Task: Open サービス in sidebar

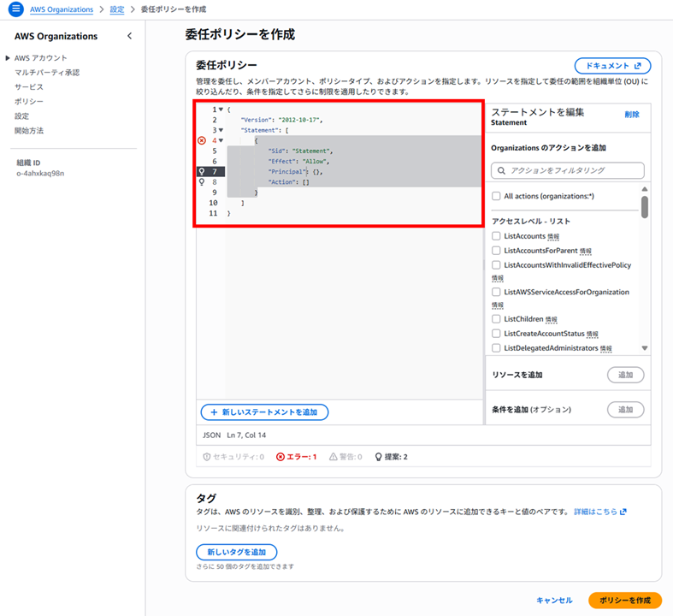Action: pyautogui.click(x=29, y=87)
